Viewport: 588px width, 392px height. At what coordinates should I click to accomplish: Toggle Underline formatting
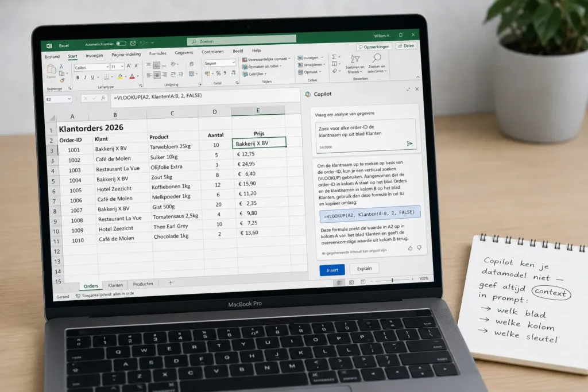click(92, 77)
